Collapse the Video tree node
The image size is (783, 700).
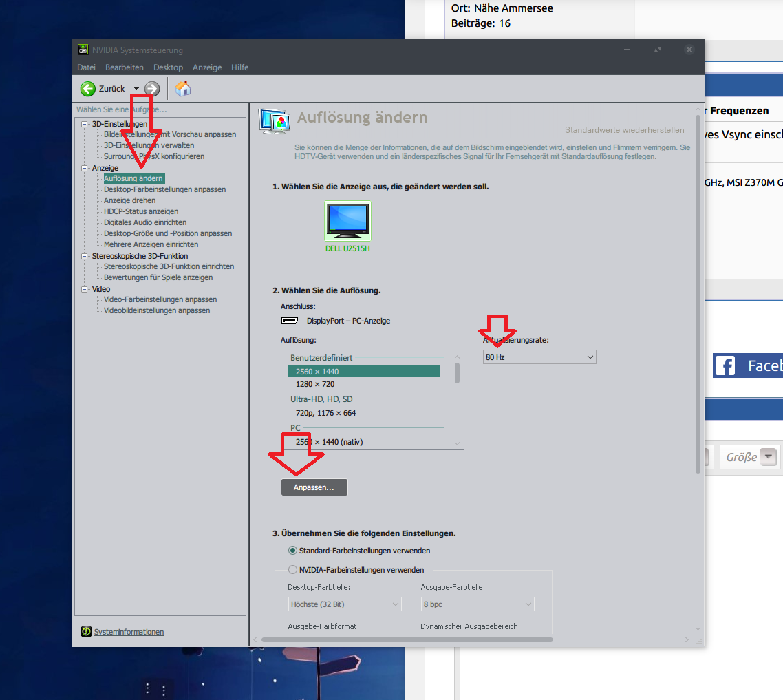pos(85,289)
